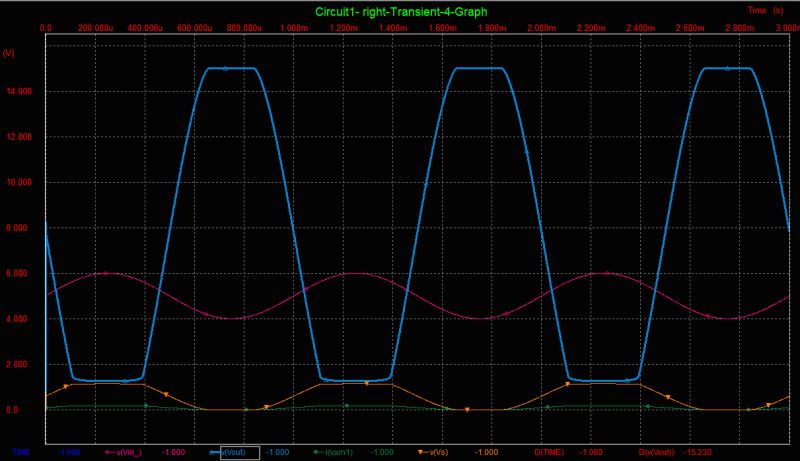This screenshot has width=800, height=461.
Task: Click the 600.000u time axis tick label
Action: point(194,28)
